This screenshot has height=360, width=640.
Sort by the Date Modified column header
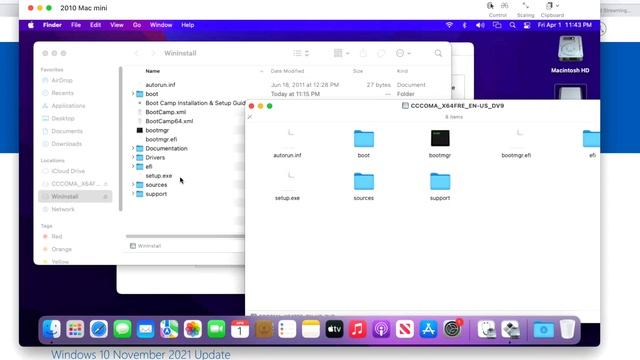point(287,71)
